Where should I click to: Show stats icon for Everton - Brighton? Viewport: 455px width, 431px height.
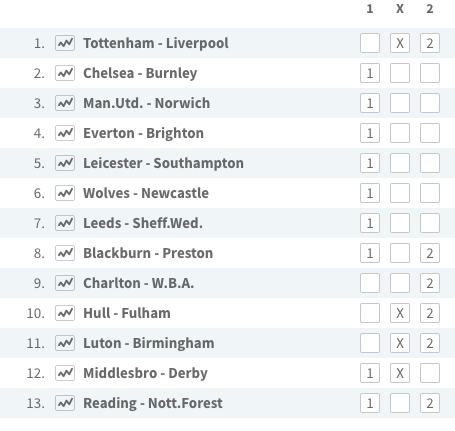pos(65,133)
